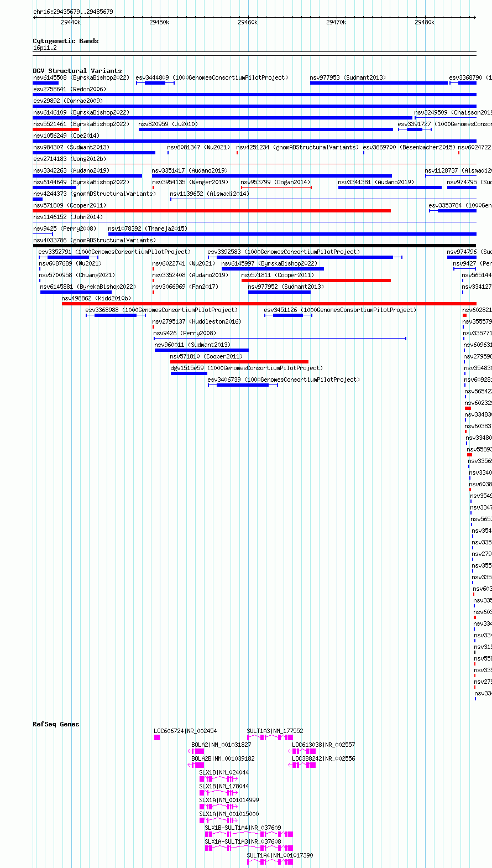Click nsv3954135 (Wenger2019) label
The width and height of the screenshot is (492, 868).
[190, 182]
